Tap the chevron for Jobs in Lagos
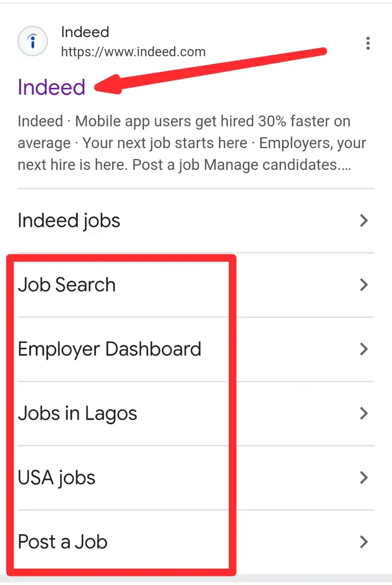Screen dimensions: 392x585 [x=364, y=413]
